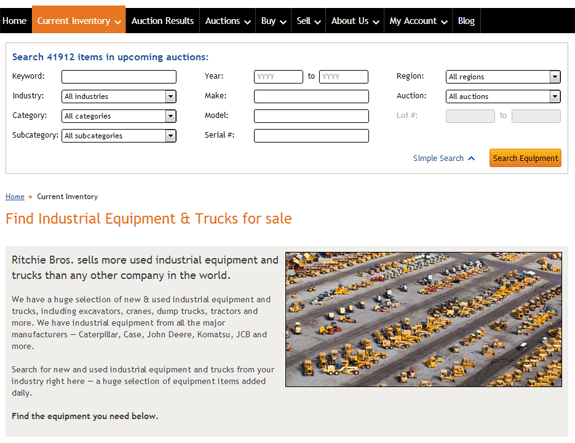Open the Category dropdown
This screenshot has width=575, height=443.
point(119,116)
